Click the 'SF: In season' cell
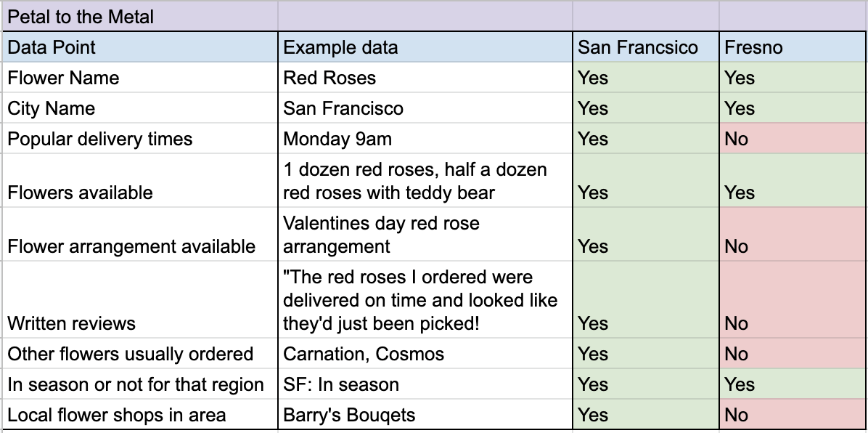 [425, 384]
